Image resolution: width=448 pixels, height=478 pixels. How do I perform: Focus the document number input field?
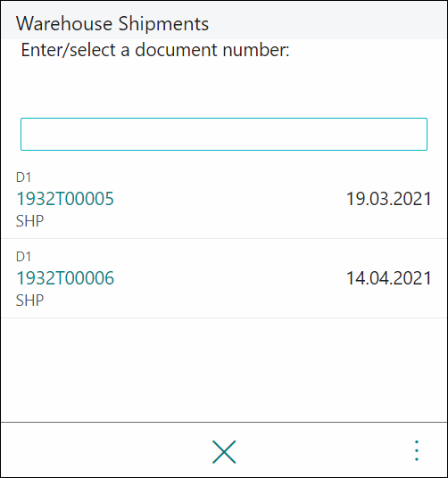pyautogui.click(x=224, y=134)
